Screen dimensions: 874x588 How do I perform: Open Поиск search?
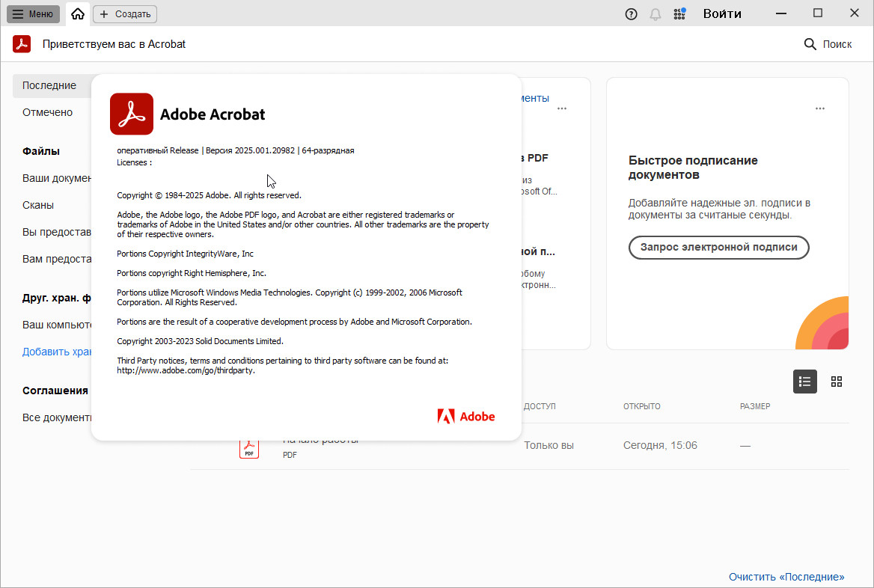coord(828,44)
